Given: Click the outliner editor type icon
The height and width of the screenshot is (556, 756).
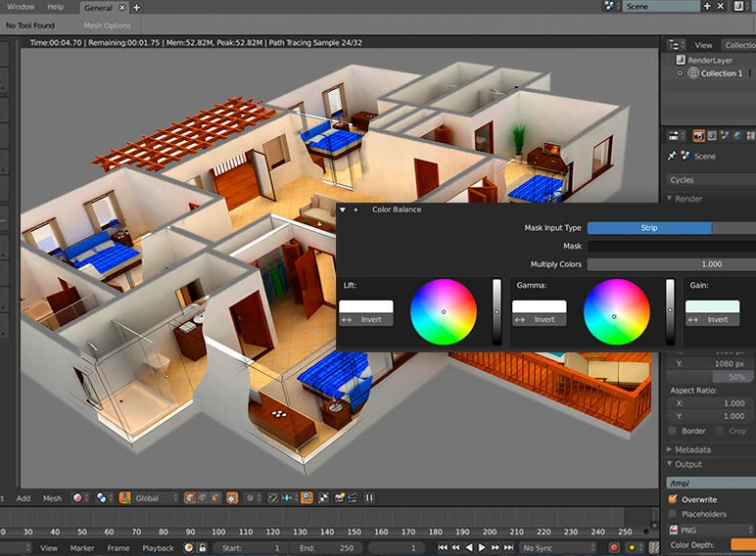Looking at the screenshot, I should pos(676,45).
